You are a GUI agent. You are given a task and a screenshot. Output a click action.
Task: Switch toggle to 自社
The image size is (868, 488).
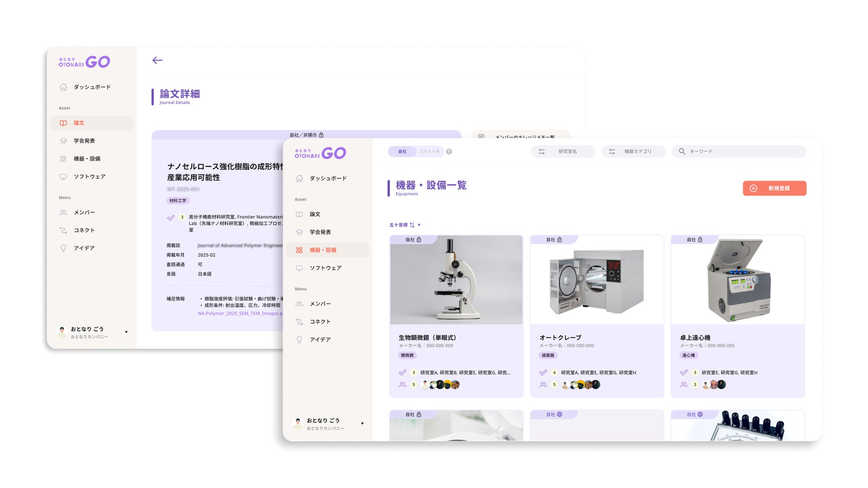pos(402,152)
